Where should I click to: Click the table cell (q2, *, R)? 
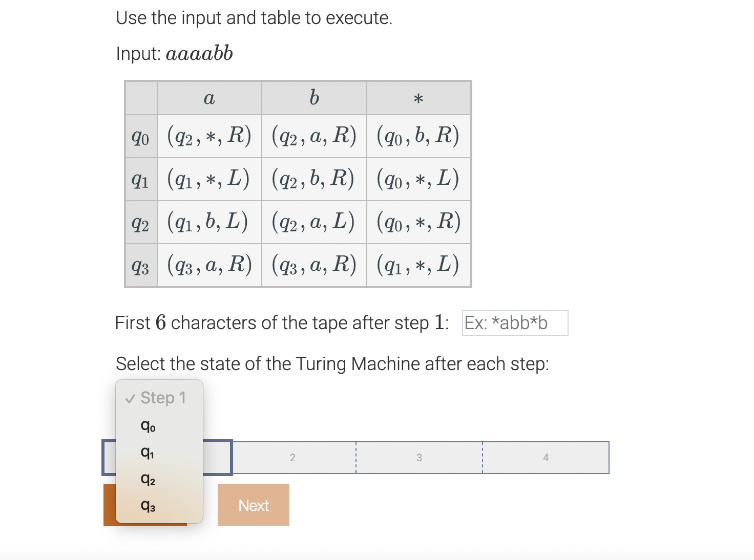click(209, 136)
